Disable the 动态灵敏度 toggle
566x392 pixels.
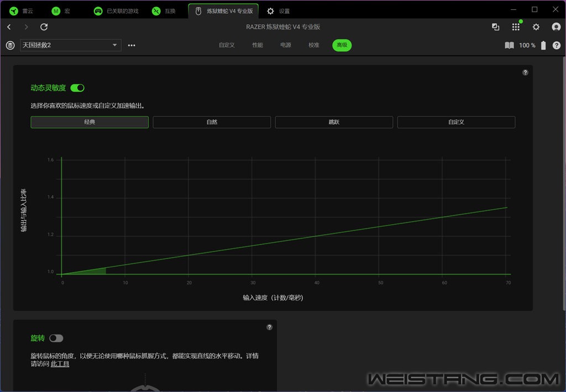[77, 88]
